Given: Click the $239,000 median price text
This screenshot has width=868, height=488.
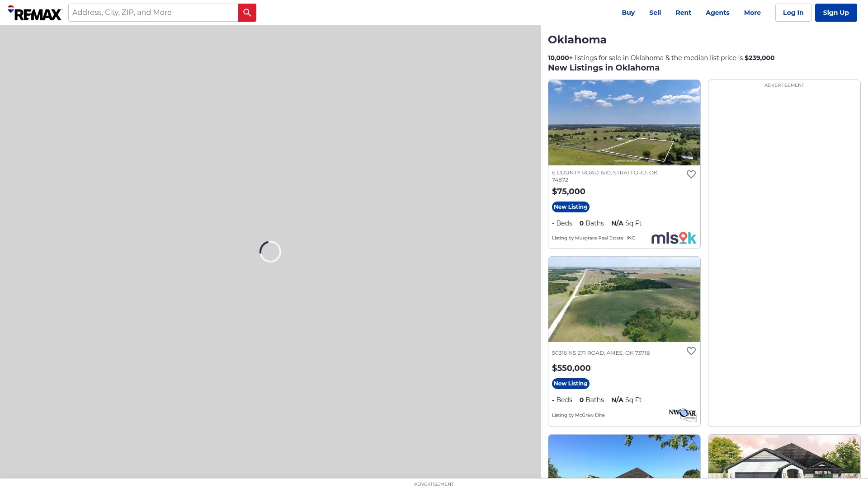Looking at the screenshot, I should coord(759,58).
